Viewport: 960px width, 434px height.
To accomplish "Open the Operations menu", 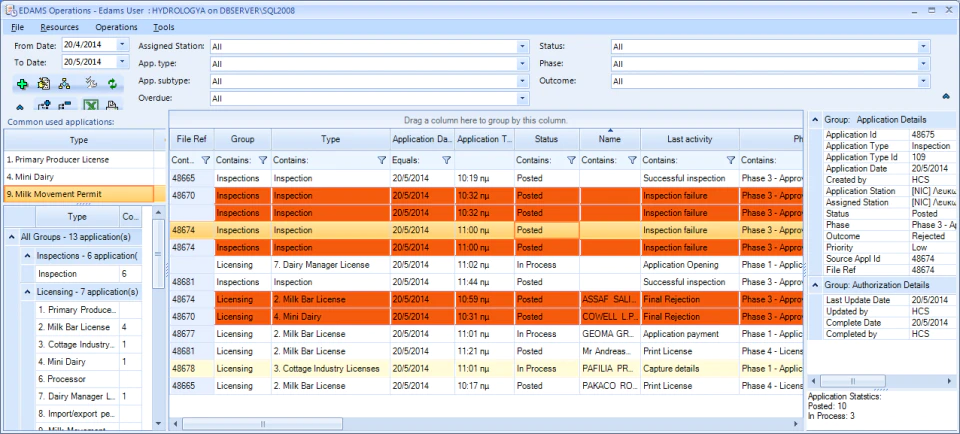I will 116,27.
